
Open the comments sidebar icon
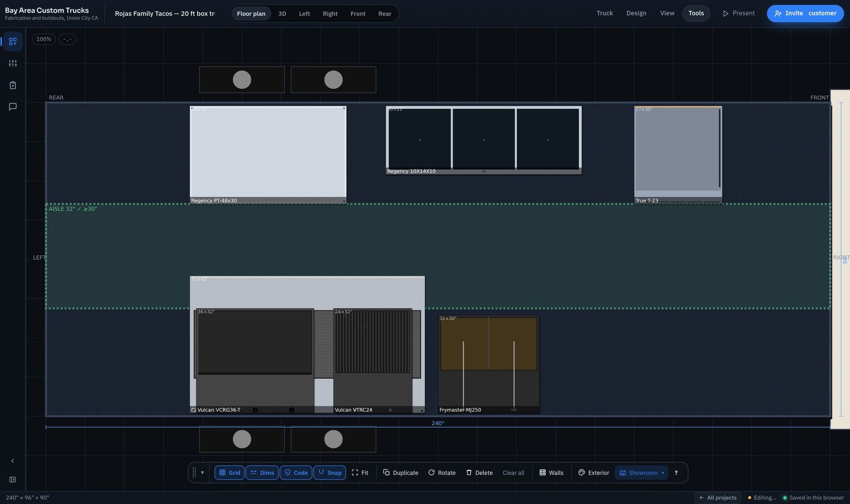pos(13,107)
